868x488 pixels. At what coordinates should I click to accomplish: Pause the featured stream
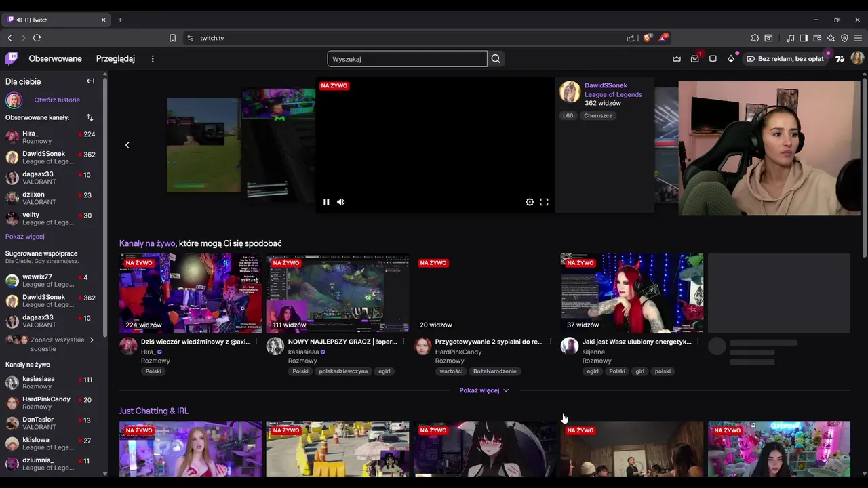click(x=326, y=202)
